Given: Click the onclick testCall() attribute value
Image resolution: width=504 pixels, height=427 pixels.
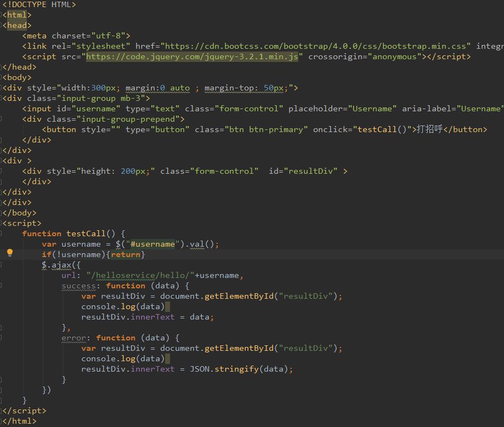Looking at the screenshot, I should coord(382,129).
